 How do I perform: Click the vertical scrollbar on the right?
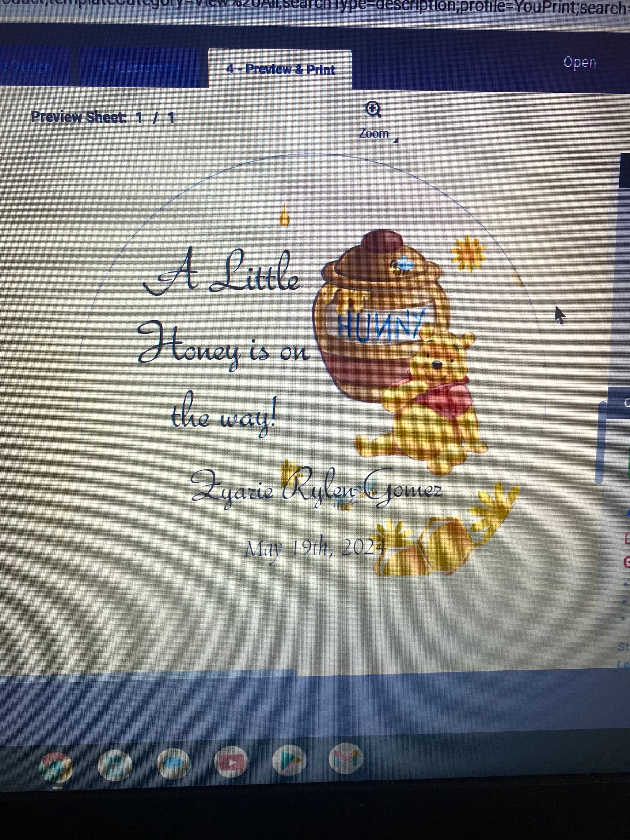pyautogui.click(x=600, y=442)
